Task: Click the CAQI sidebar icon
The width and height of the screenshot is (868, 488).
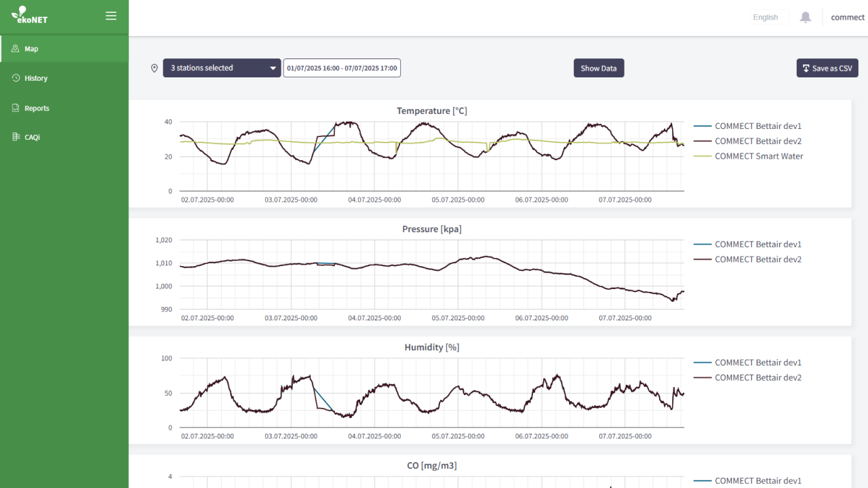Action: [16, 137]
